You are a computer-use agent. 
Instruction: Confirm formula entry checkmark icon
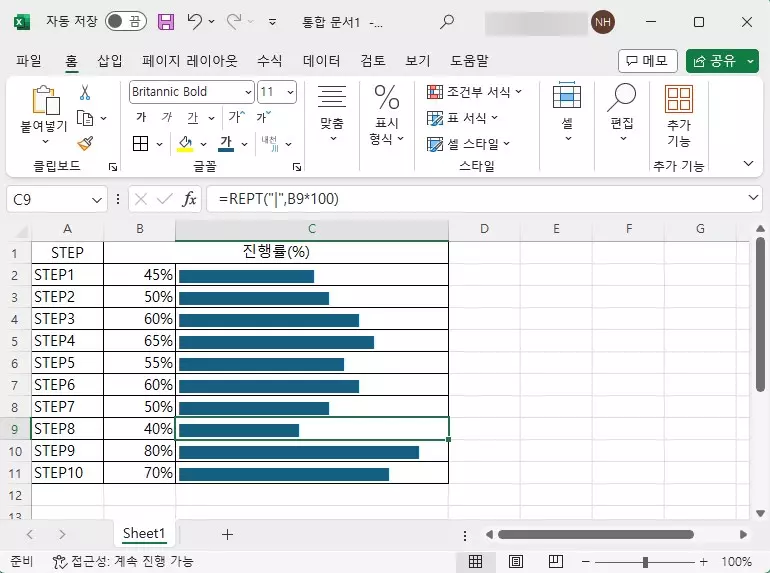[165, 199]
